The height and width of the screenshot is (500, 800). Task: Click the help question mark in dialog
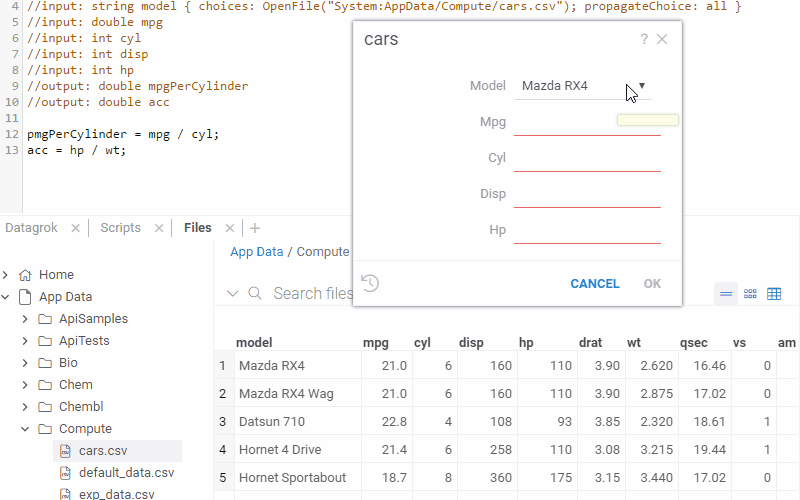[644, 39]
